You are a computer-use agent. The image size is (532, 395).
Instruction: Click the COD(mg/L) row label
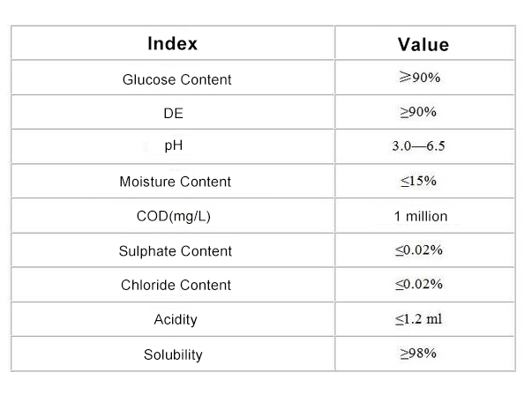click(x=174, y=216)
